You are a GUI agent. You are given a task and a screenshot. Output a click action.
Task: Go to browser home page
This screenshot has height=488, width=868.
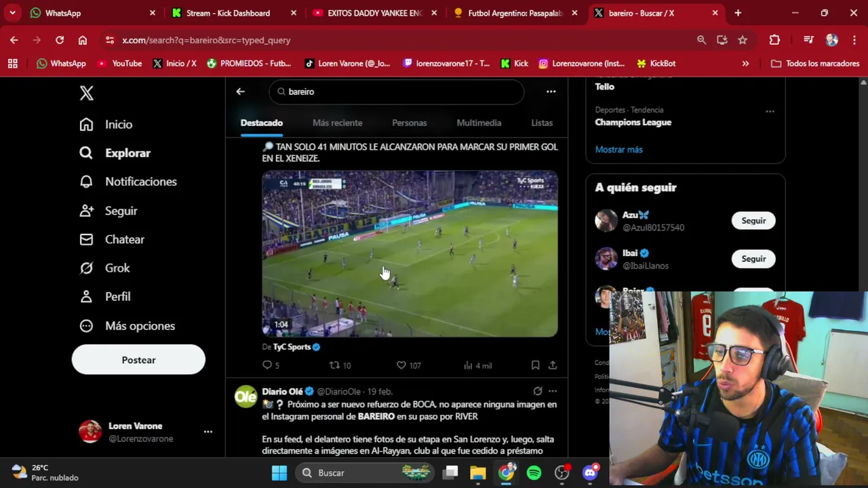(83, 40)
